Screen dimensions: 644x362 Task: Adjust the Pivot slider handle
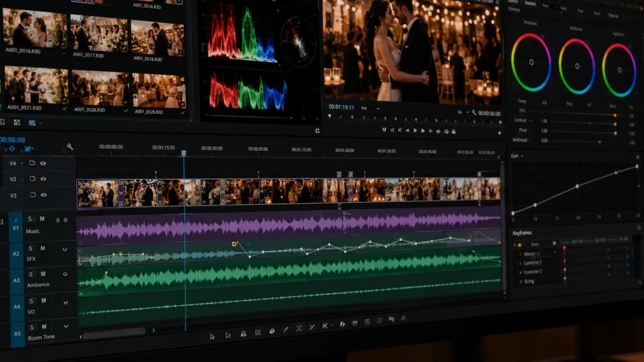615,133
